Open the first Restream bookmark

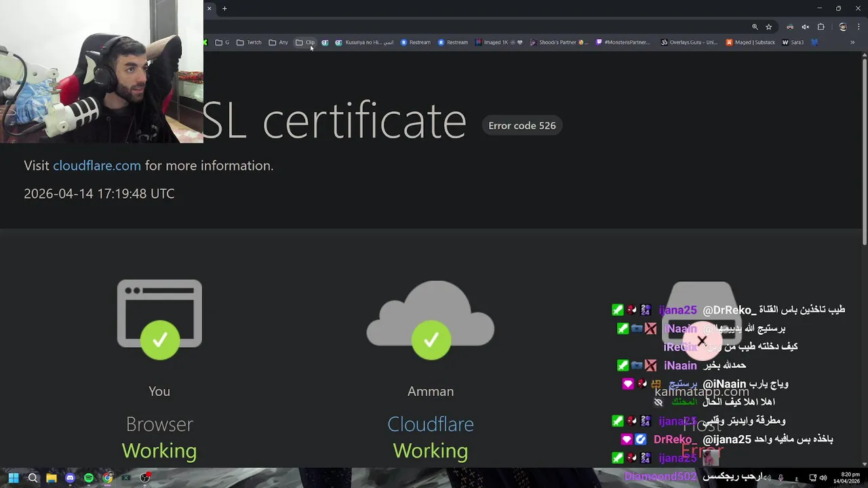(416, 42)
